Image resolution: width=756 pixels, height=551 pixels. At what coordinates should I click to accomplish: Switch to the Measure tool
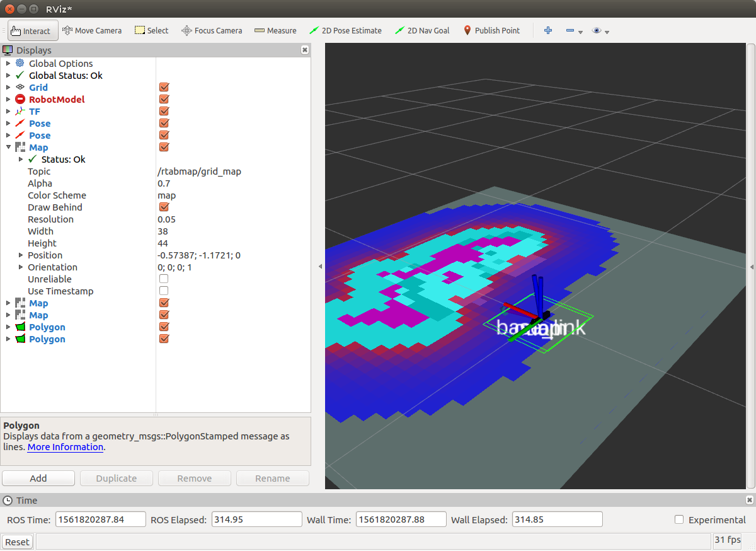[x=275, y=30]
